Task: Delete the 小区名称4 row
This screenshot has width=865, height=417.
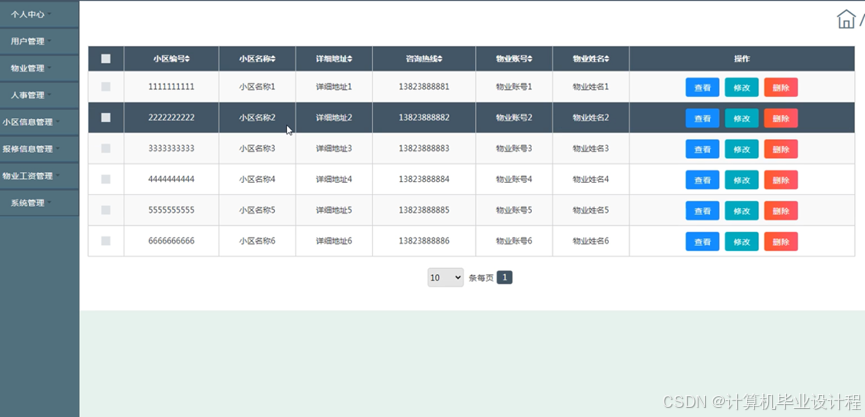Action: 781,180
